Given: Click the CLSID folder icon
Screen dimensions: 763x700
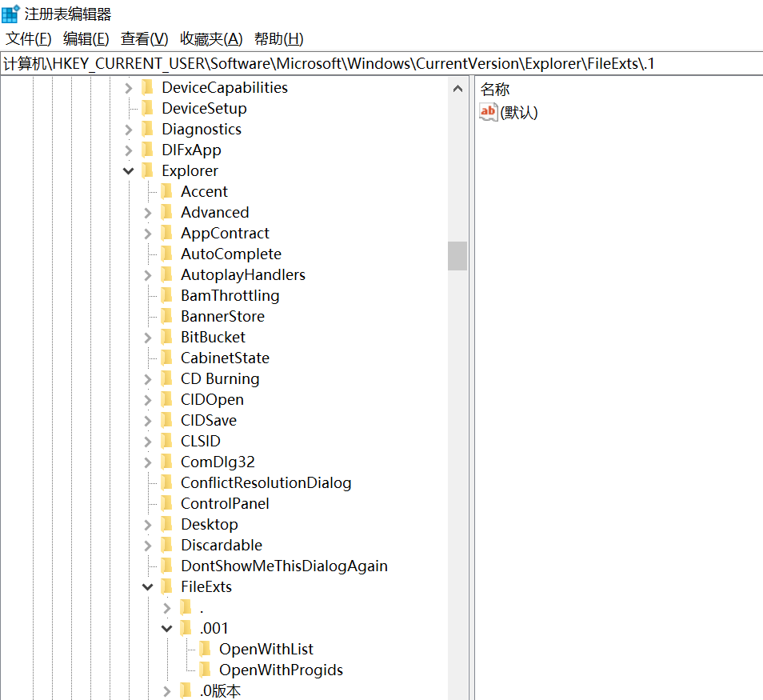Looking at the screenshot, I should pos(167,441).
